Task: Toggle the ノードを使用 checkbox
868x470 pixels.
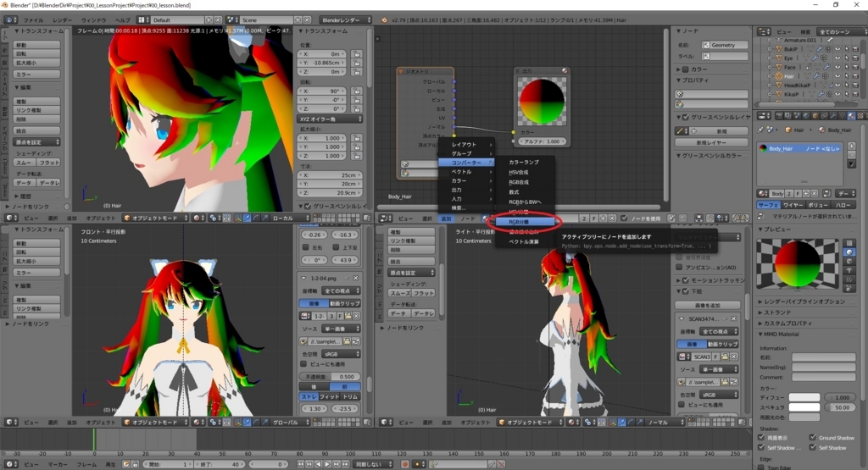Action: coord(625,218)
